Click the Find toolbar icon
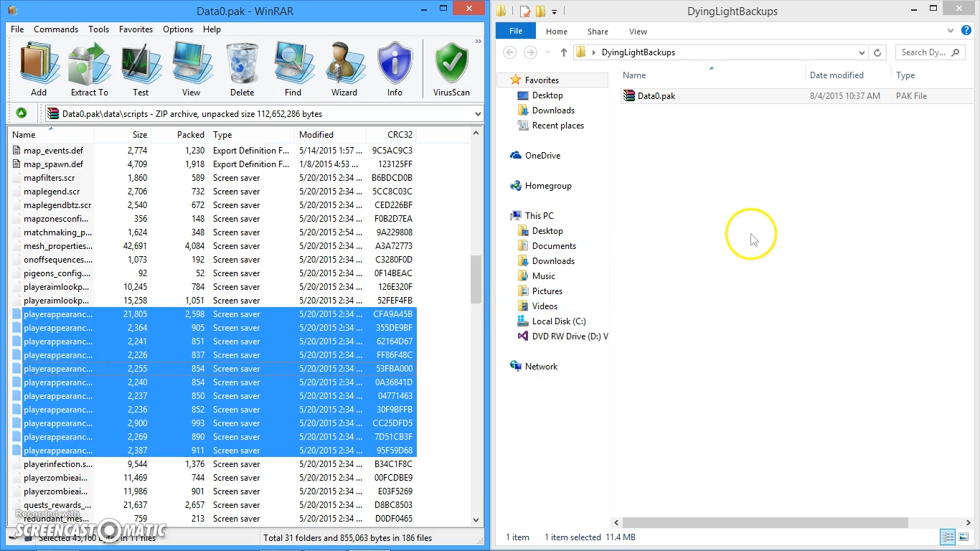This screenshot has height=551, width=980. pyautogui.click(x=293, y=70)
